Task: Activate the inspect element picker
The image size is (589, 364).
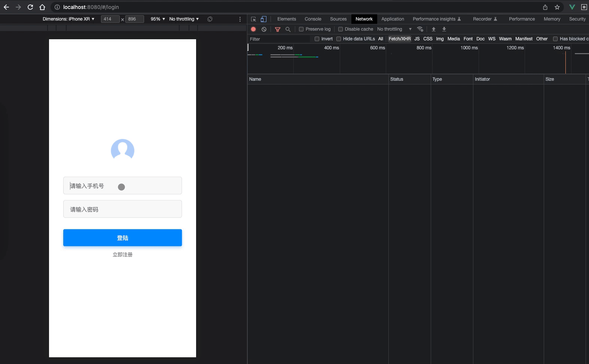Action: (253, 19)
